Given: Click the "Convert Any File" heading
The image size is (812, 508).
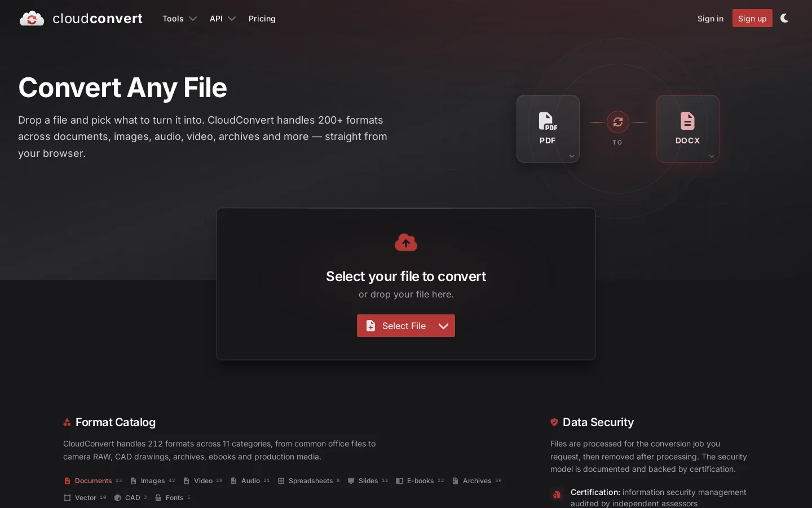Looking at the screenshot, I should click(x=122, y=87).
